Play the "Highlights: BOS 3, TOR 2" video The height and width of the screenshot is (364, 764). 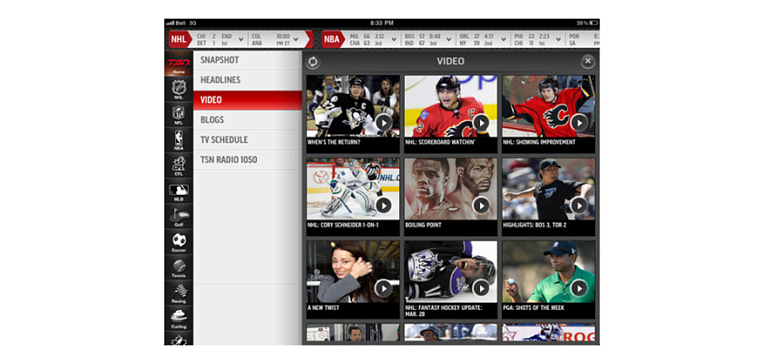point(579,205)
